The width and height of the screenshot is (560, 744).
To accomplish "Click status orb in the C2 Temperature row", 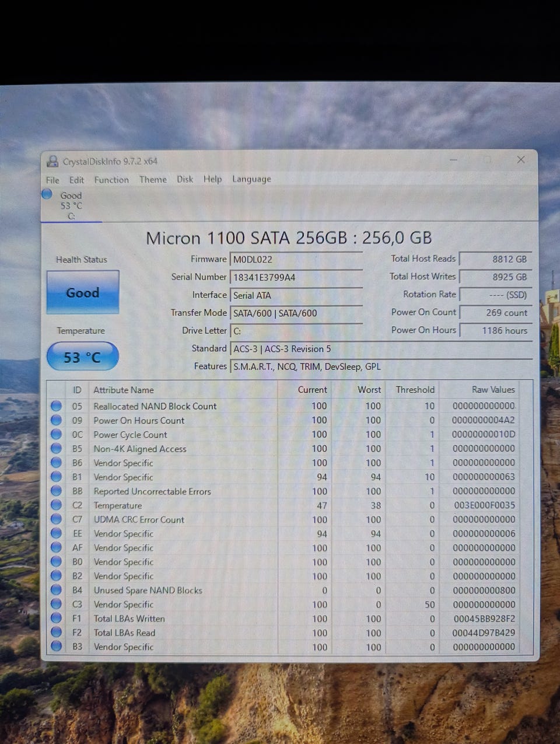I will click(56, 505).
